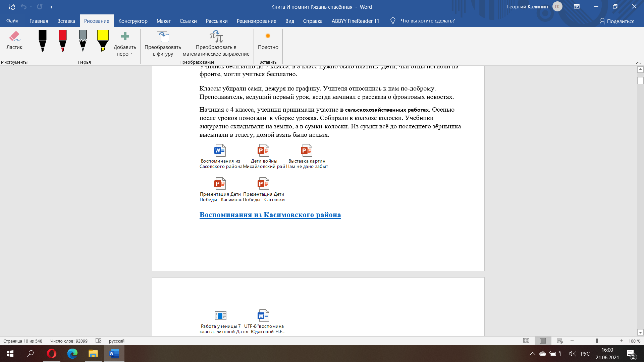This screenshot has height=362, width=644.
Task: Click the vertical scrollbar down arrow
Action: [x=640, y=333]
